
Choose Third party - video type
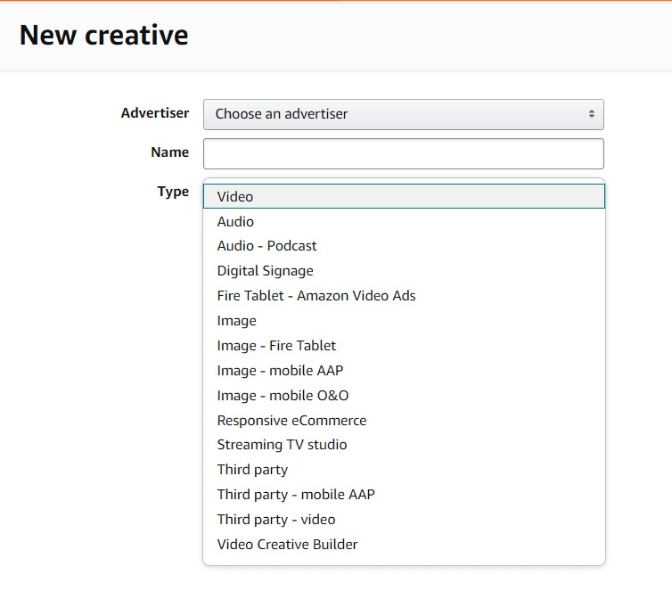(276, 520)
